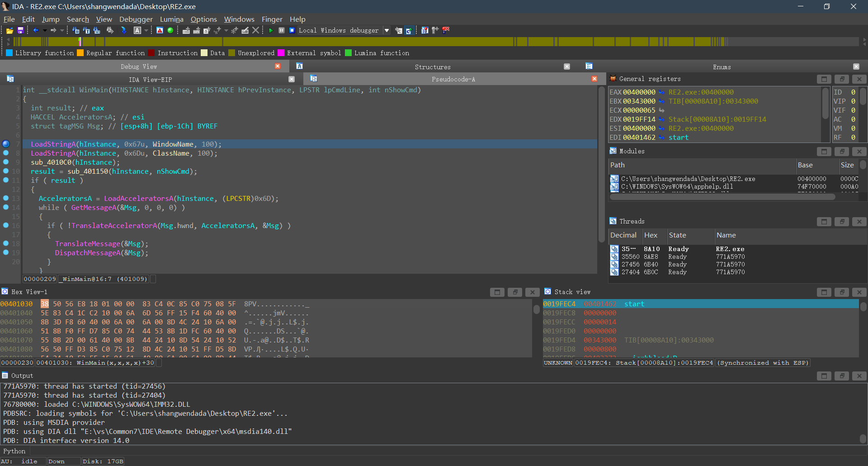Click the search text toolbar icon

[86, 30]
